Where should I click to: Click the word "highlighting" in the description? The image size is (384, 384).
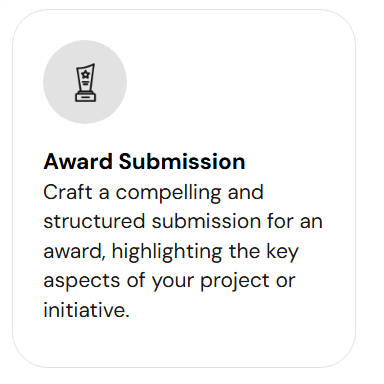167,252
